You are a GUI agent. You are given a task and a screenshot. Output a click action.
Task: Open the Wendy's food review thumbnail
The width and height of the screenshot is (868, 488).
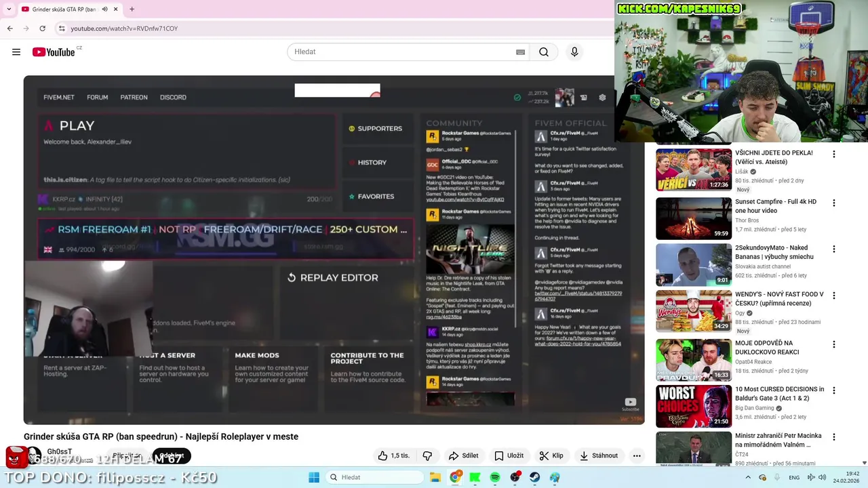tap(694, 311)
